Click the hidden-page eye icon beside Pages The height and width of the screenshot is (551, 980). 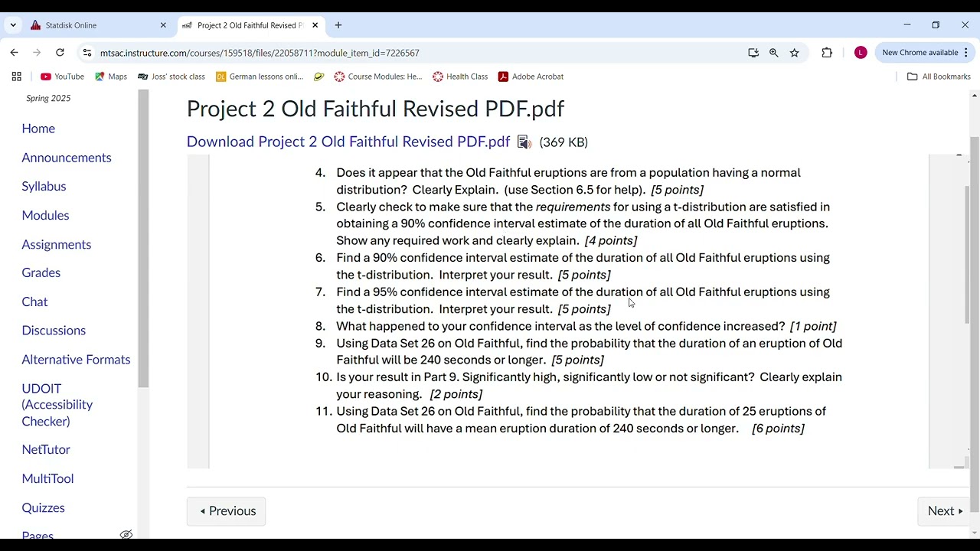click(x=126, y=535)
